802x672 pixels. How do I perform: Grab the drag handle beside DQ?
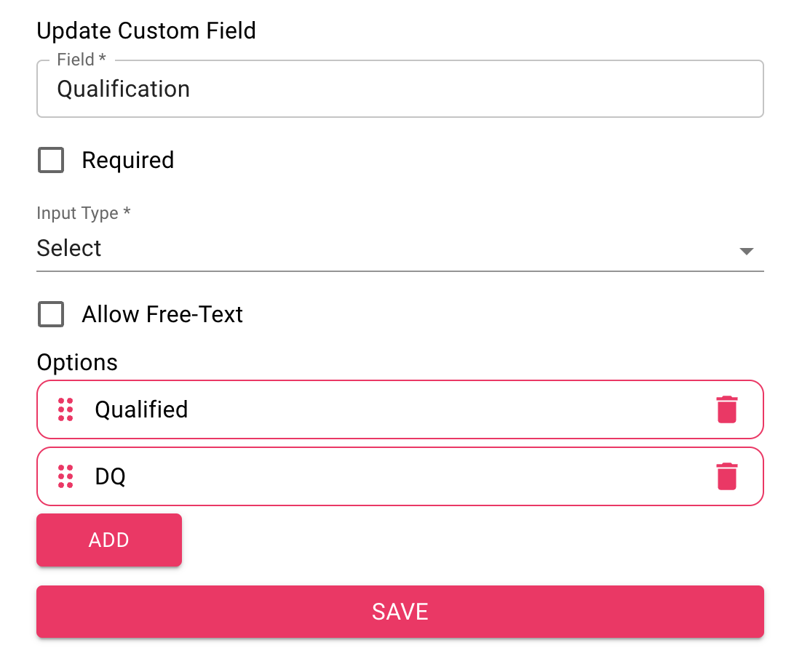tap(65, 476)
